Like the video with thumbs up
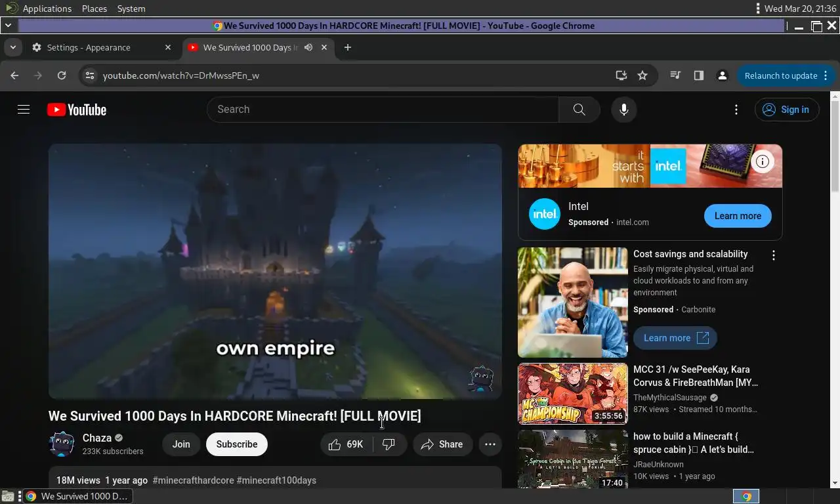The height and width of the screenshot is (504, 840). [x=346, y=444]
